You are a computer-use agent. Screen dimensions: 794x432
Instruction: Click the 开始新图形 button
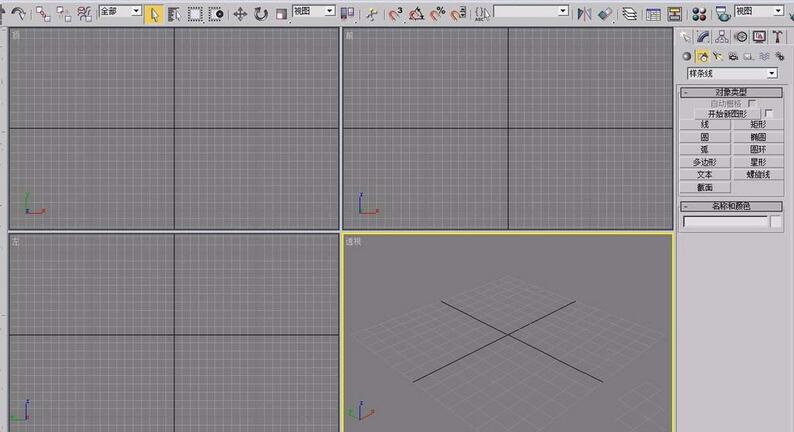(727, 114)
